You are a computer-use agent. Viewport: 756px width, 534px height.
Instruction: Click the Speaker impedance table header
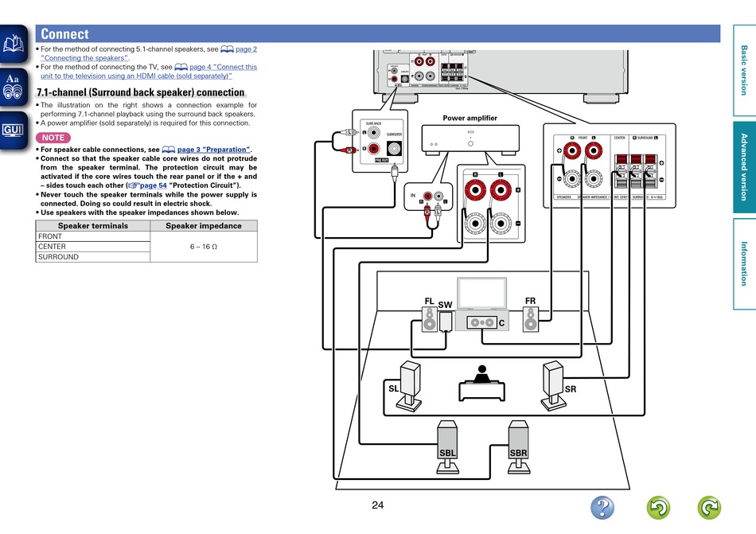pyautogui.click(x=204, y=225)
